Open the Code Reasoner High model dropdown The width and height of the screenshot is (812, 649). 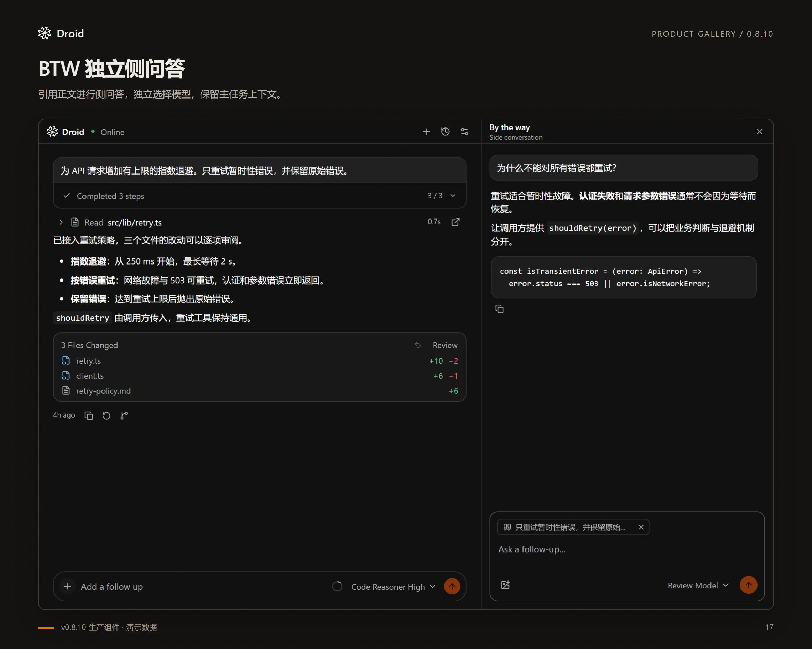pyautogui.click(x=393, y=587)
